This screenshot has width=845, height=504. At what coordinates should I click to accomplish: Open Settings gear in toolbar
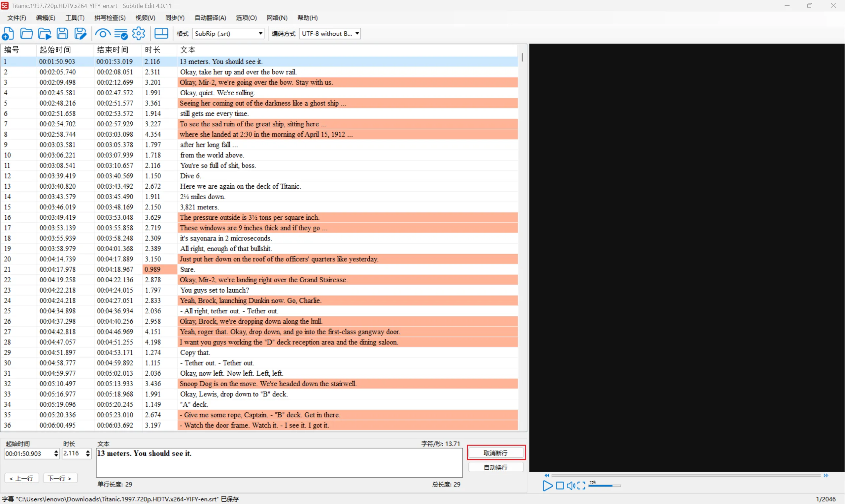(139, 33)
